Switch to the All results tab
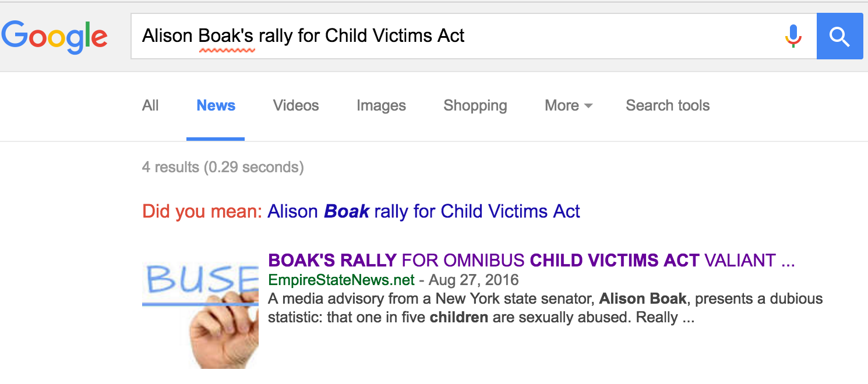This screenshot has width=868, height=384. (150, 105)
